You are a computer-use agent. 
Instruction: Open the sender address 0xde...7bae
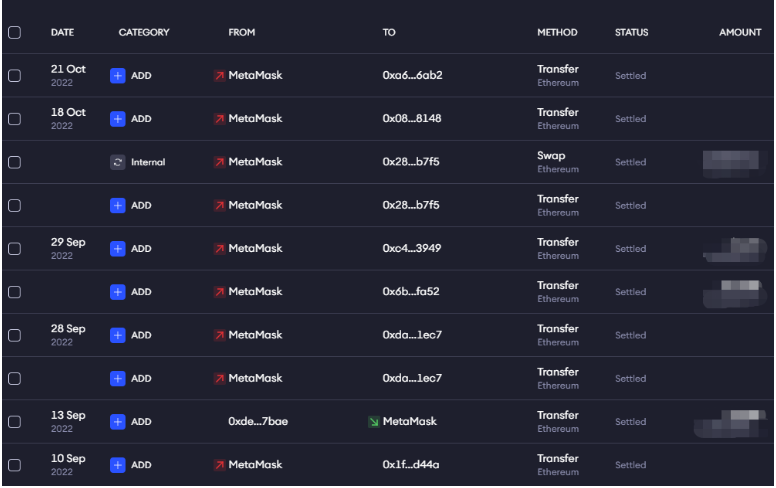coord(258,422)
